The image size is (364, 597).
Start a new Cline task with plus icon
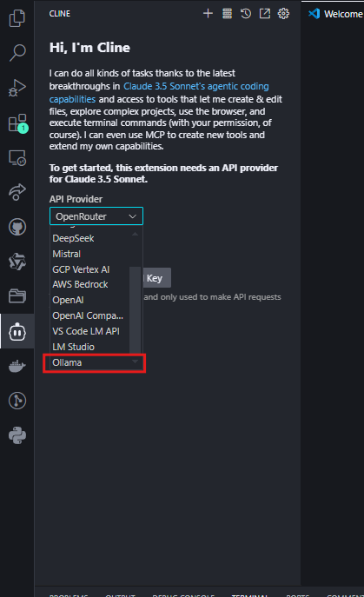[x=208, y=14]
